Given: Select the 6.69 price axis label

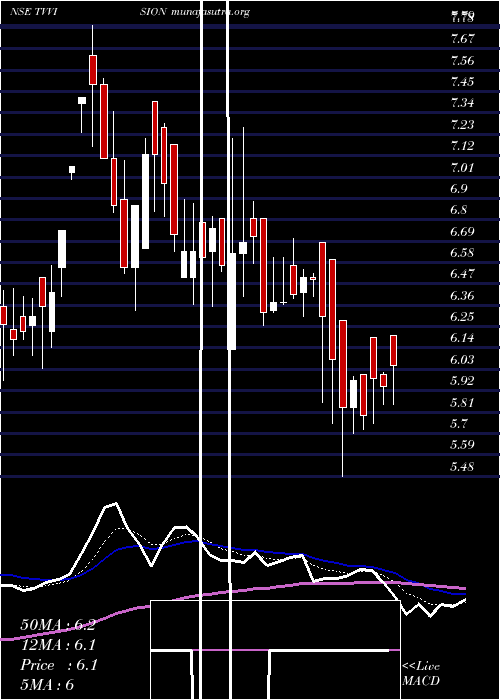Looking at the screenshot, I should pos(462,231).
